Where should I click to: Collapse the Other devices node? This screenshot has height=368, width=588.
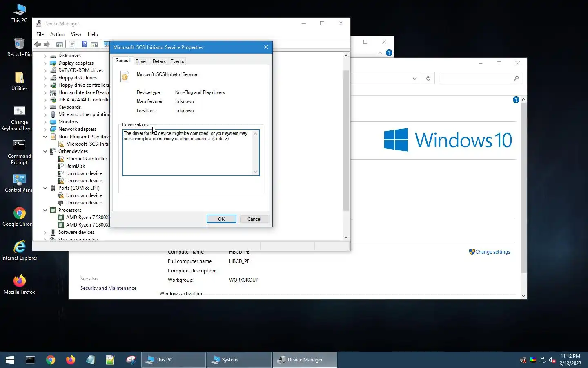click(x=45, y=151)
